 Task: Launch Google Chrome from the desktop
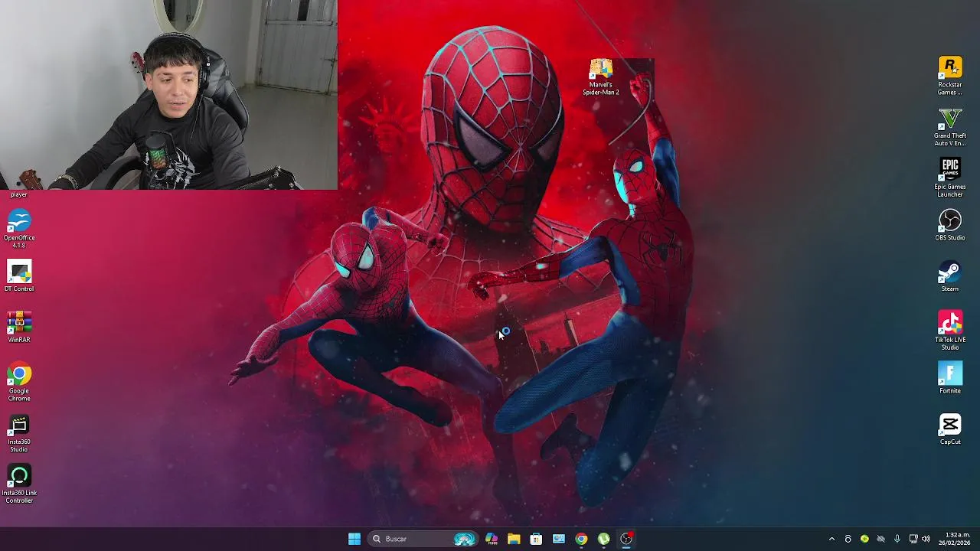[19, 382]
